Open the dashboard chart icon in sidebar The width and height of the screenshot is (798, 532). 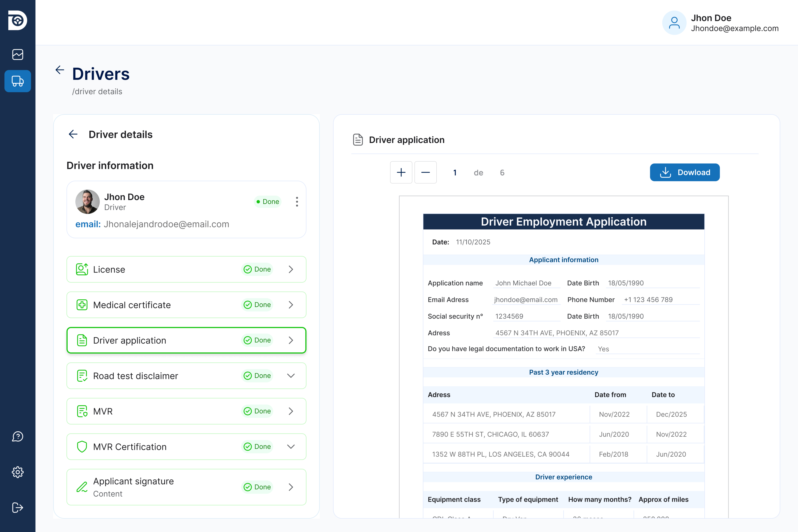point(18,54)
